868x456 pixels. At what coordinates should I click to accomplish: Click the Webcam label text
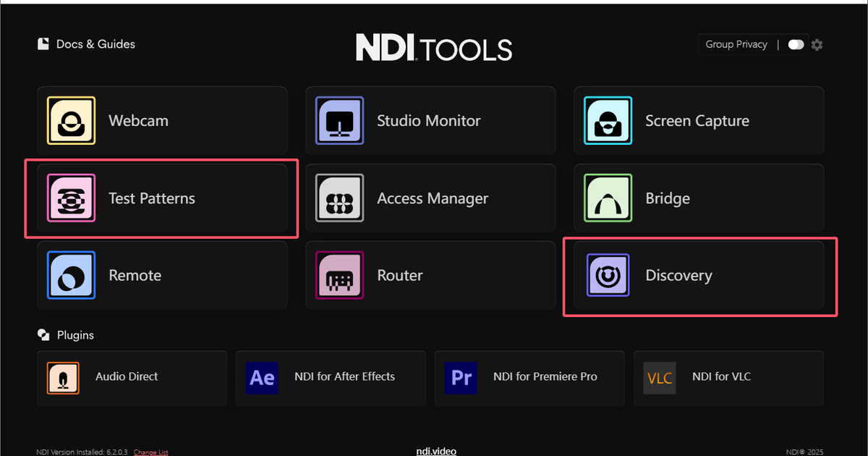[138, 121]
